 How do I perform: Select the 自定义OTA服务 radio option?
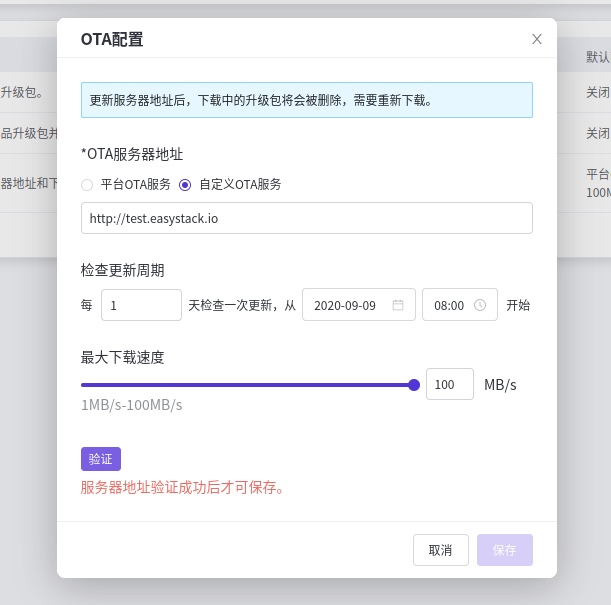pyautogui.click(x=185, y=184)
